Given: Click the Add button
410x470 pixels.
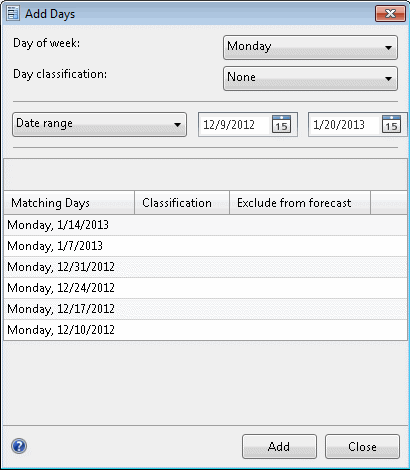Looking at the screenshot, I should pyautogui.click(x=279, y=447).
